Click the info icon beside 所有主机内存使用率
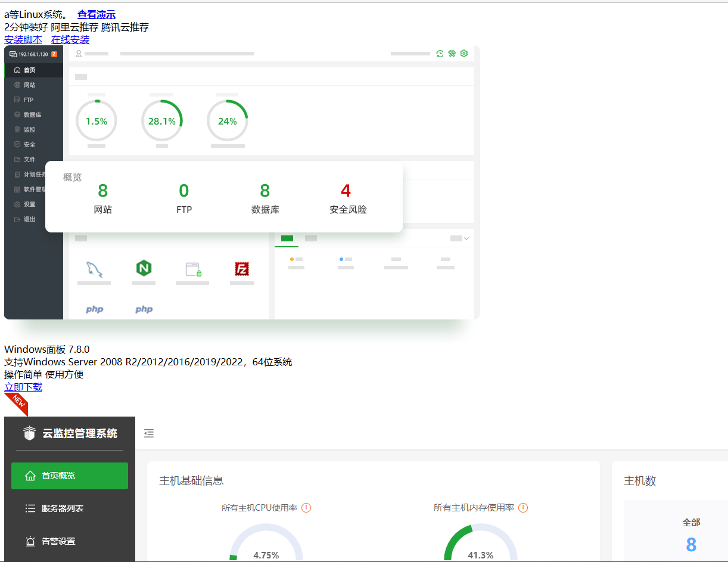 click(x=523, y=508)
